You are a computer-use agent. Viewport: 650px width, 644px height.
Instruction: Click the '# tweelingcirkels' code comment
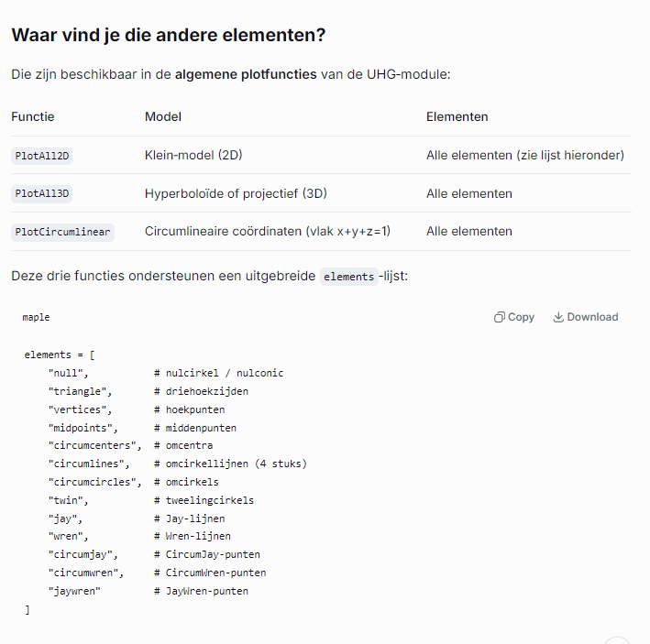[204, 500]
